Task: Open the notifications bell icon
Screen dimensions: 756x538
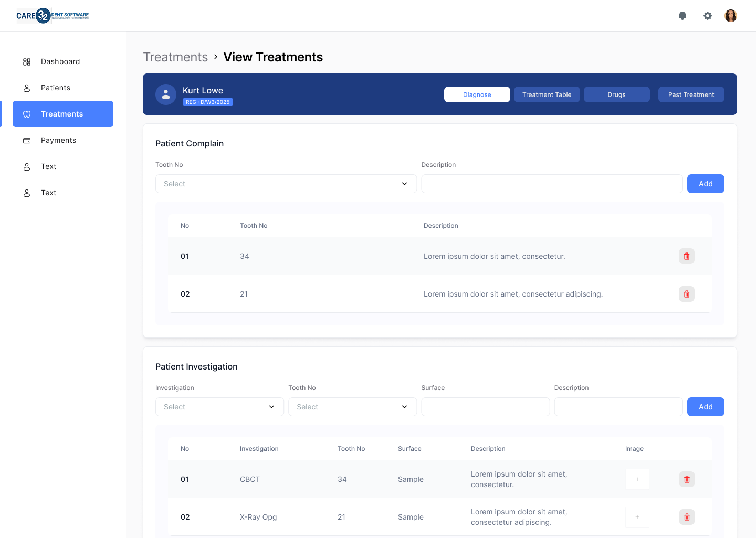Action: coord(682,16)
